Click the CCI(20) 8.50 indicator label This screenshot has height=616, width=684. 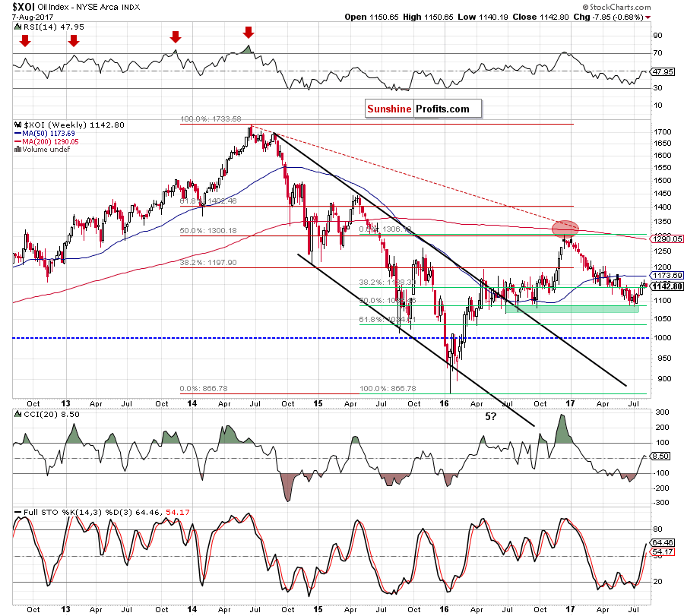(x=52, y=414)
